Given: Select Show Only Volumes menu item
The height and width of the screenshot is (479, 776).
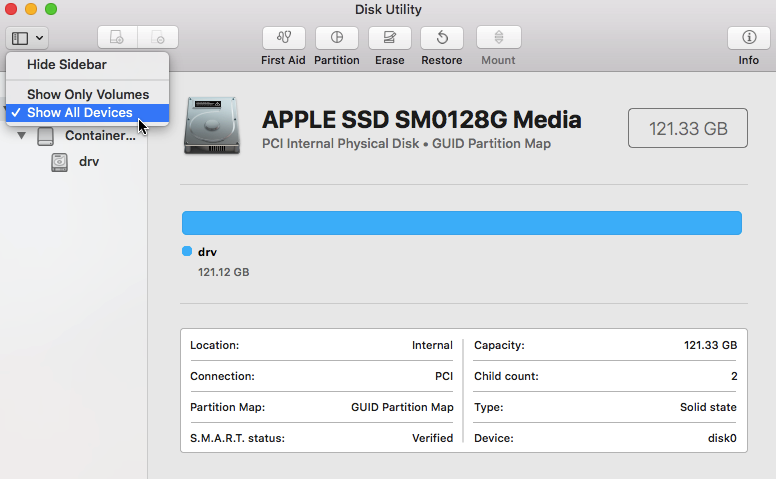Looking at the screenshot, I should pos(88,94).
